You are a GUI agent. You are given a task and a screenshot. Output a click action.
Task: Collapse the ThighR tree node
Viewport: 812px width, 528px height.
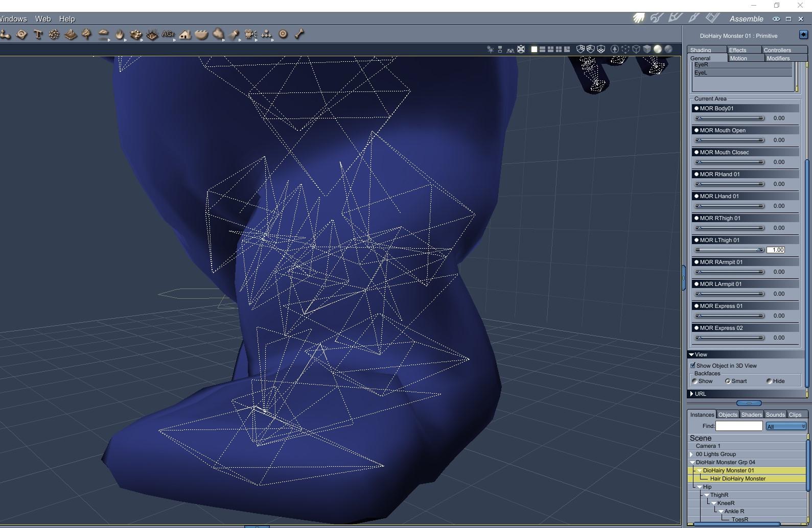pos(706,495)
